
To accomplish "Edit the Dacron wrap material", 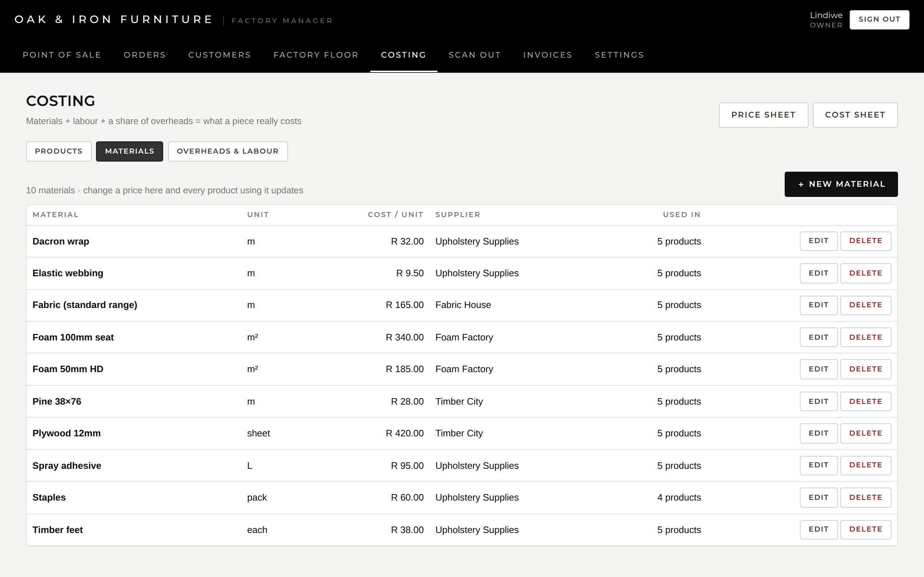I will point(819,241).
